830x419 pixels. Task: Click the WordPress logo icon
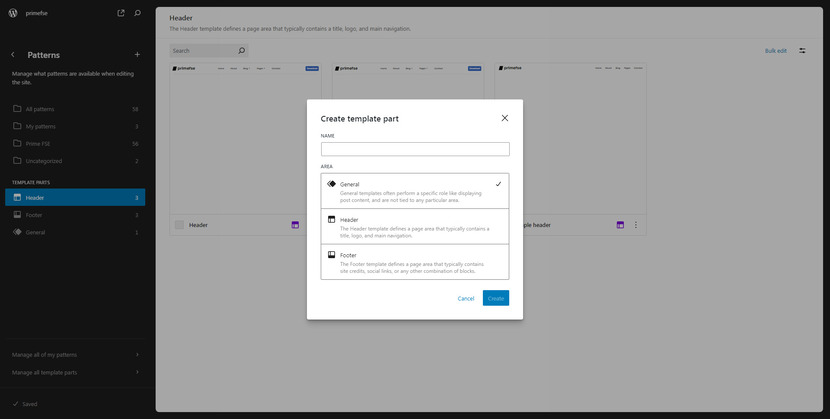tap(13, 13)
